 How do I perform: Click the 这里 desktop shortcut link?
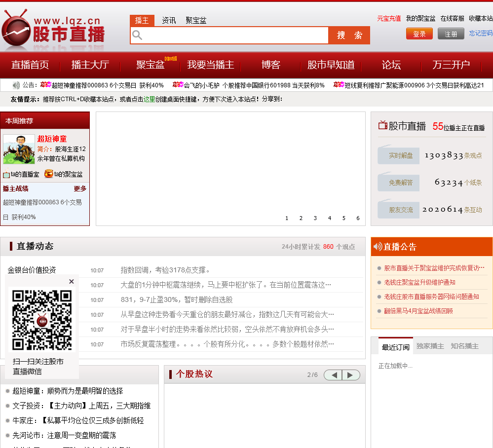coord(150,99)
